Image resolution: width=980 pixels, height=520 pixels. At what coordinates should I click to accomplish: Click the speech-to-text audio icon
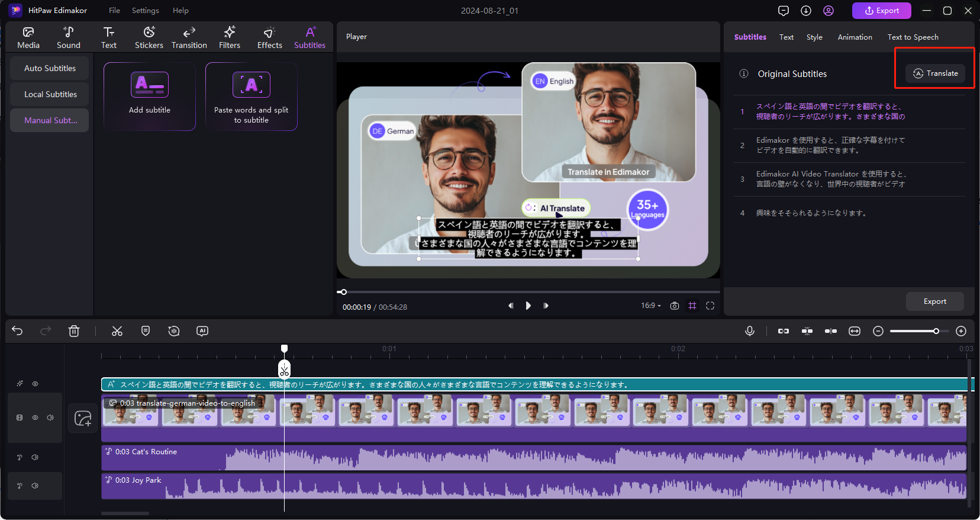174,331
